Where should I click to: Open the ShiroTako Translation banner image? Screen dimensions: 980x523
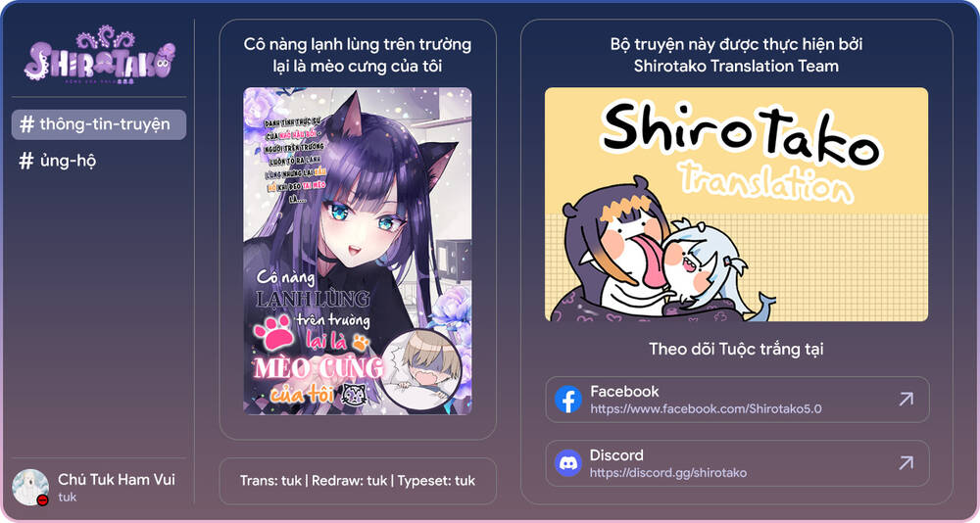click(x=736, y=205)
